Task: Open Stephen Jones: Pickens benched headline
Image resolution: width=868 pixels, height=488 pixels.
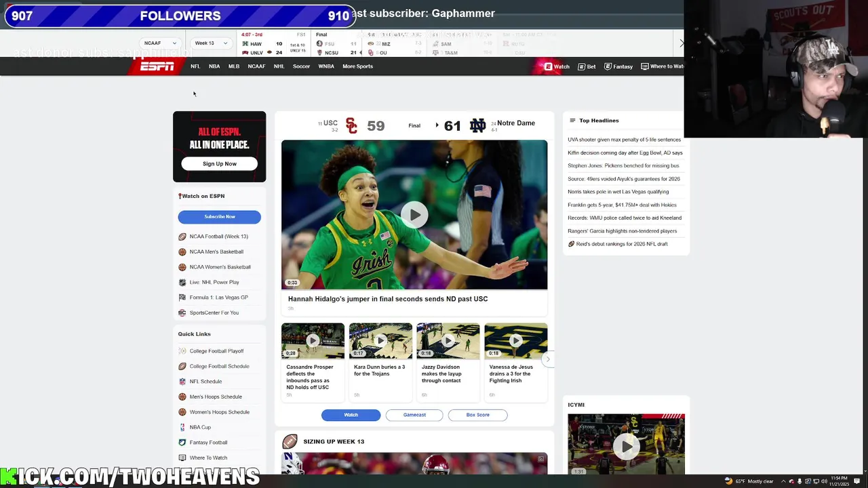Action: point(623,165)
